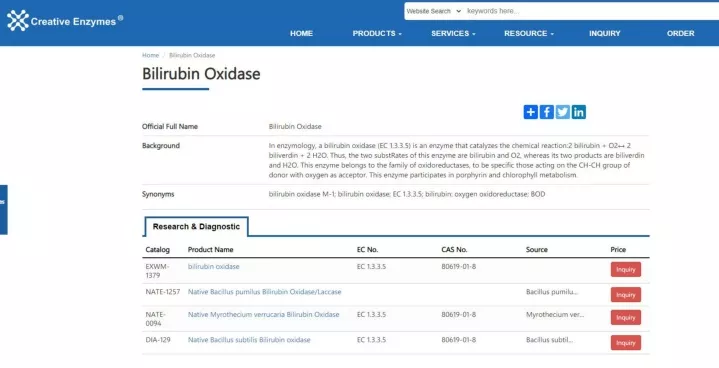This screenshot has width=719, height=368.
Task: Open the bilirubin oxidase EXWM-1379 product link
Action: pos(214,266)
